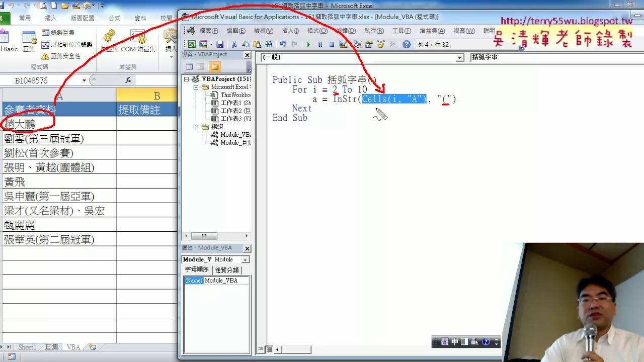Screen dimensions: 644x362
Task: Select Module_VBA in project tree
Action: point(231,135)
